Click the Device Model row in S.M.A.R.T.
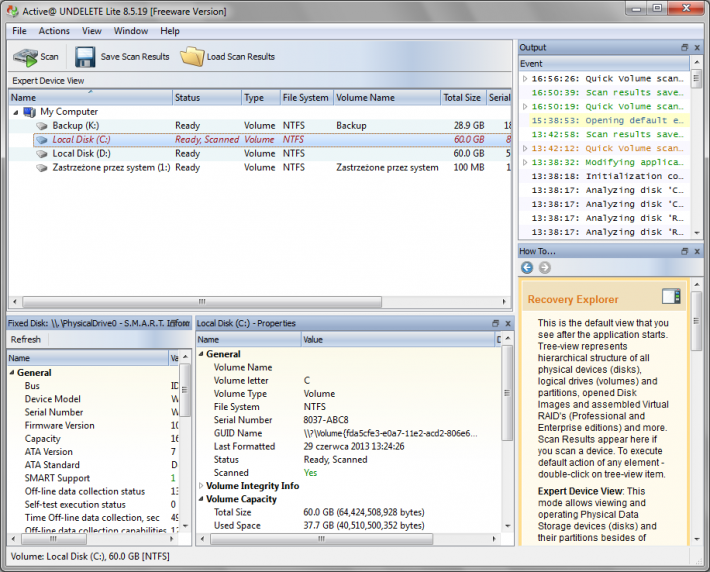 coord(93,399)
